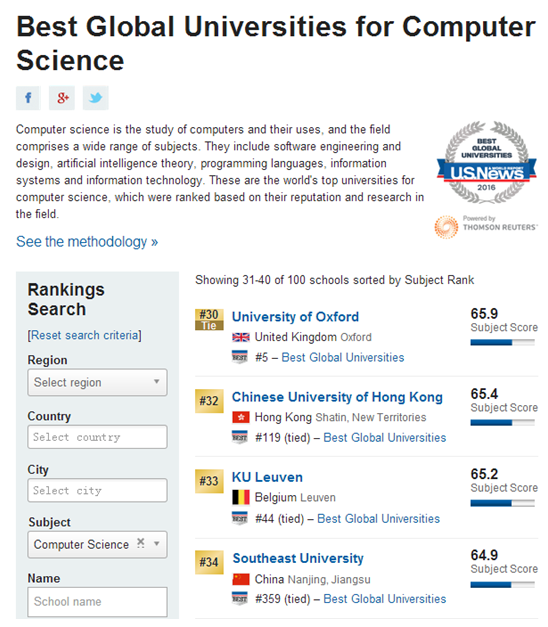Open See the methodology link
548x627 pixels.
pyautogui.click(x=87, y=242)
